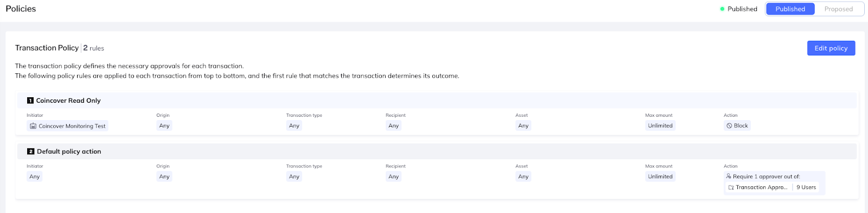Click Require 1 approver out of text
Image resolution: width=868 pixels, height=213 pixels.
coord(766,177)
